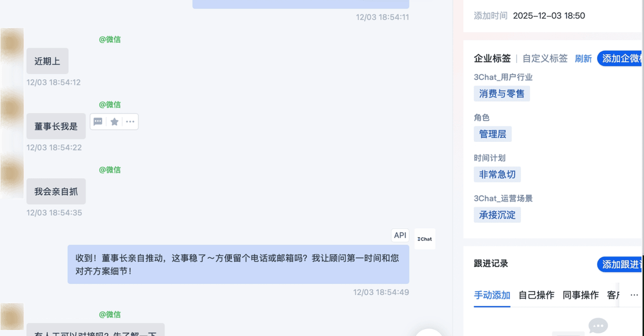644x336 pixels.
Task: Select 企业标签 tab
Action: [x=492, y=58]
